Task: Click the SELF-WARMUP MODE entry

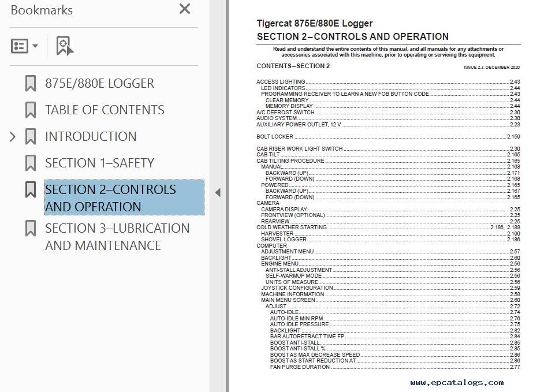Action: coord(393,276)
